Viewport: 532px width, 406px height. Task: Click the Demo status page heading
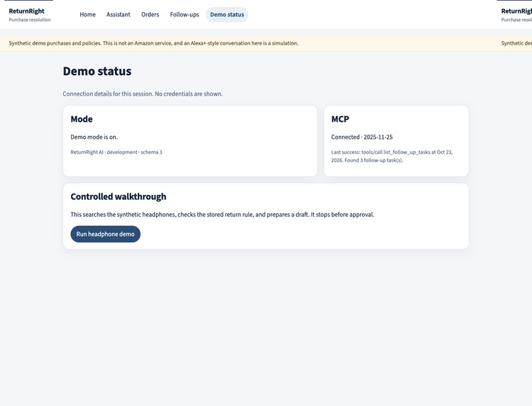[x=97, y=71]
